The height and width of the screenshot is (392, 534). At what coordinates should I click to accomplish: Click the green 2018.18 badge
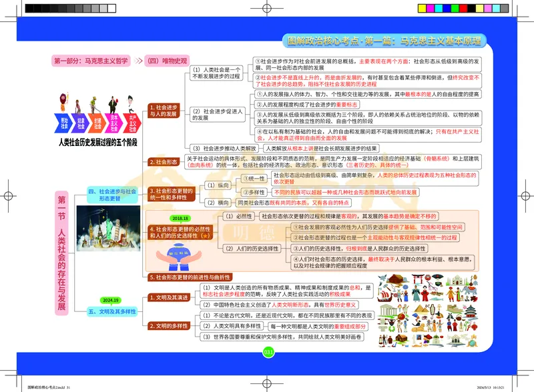pyautogui.click(x=180, y=218)
